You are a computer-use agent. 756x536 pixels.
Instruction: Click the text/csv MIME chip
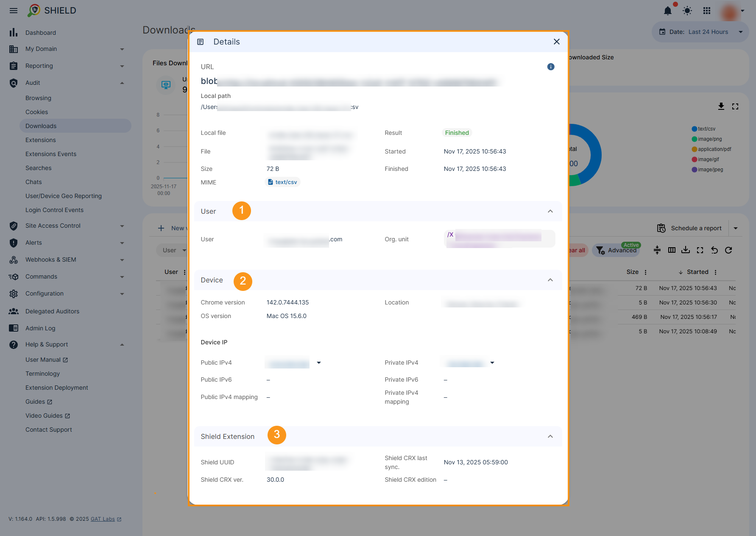click(x=282, y=182)
